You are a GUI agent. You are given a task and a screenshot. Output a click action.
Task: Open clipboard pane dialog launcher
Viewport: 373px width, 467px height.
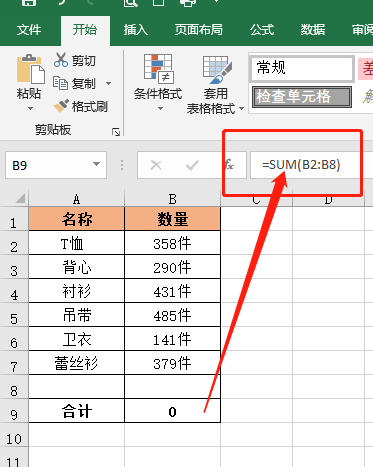(116, 132)
